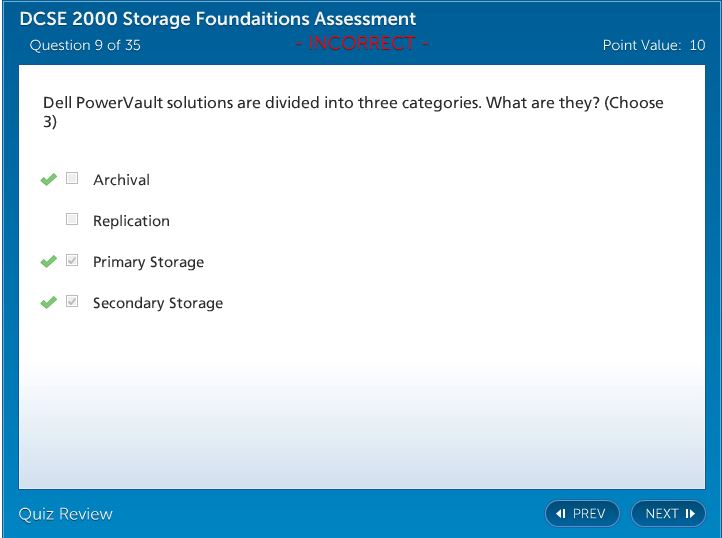This screenshot has width=722, height=538.
Task: Select the Archival answer label
Action: (x=121, y=180)
